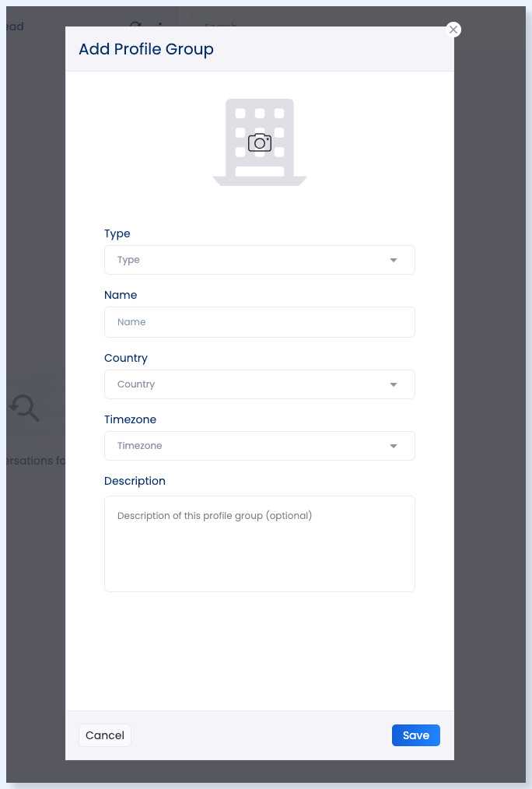The width and height of the screenshot is (532, 789).
Task: Click the Description field label
Action: [x=135, y=481]
